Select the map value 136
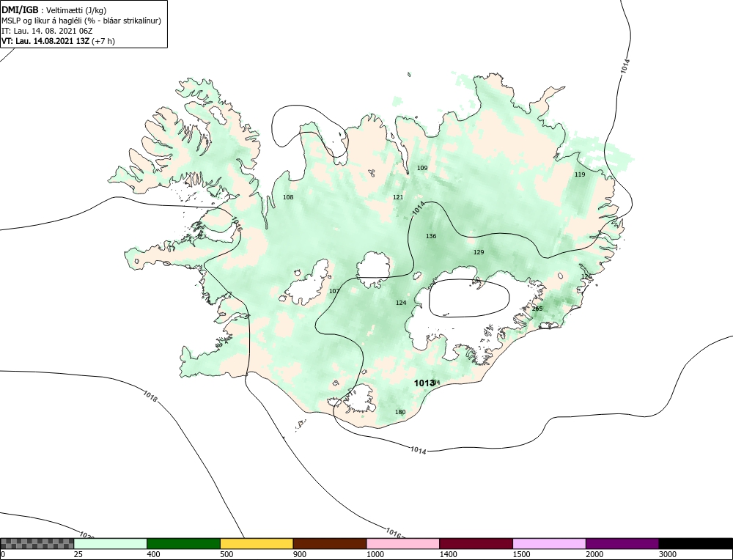733x560 pixels. (431, 236)
